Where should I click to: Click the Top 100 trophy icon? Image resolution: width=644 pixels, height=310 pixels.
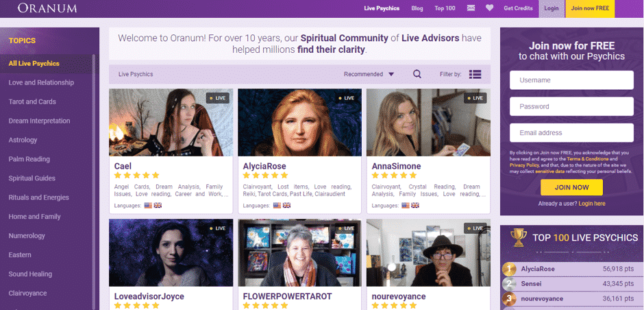coord(519,237)
